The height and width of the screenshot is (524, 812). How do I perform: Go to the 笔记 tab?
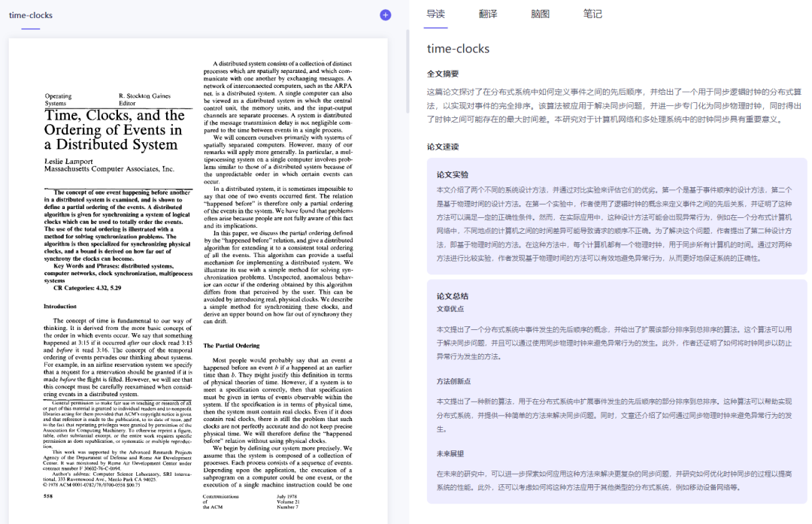point(592,14)
